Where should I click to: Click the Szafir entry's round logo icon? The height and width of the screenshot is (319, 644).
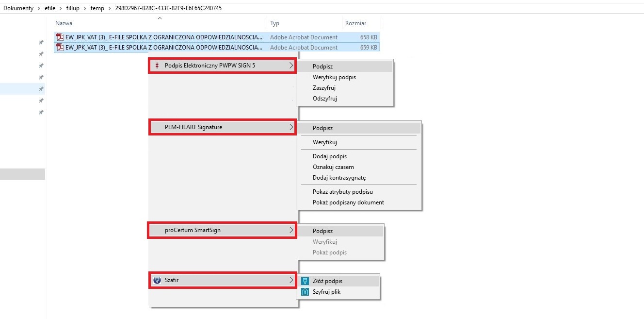157,280
